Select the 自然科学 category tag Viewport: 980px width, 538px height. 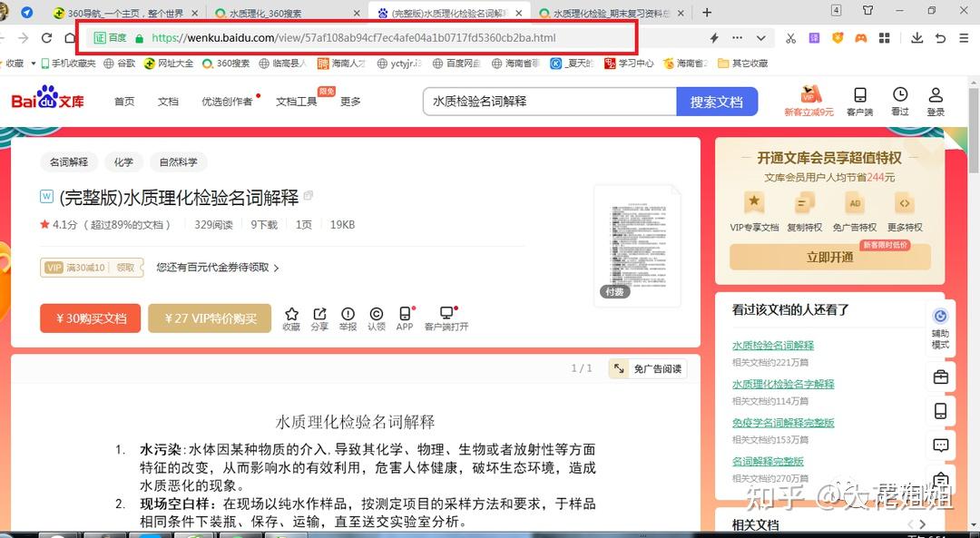[178, 161]
